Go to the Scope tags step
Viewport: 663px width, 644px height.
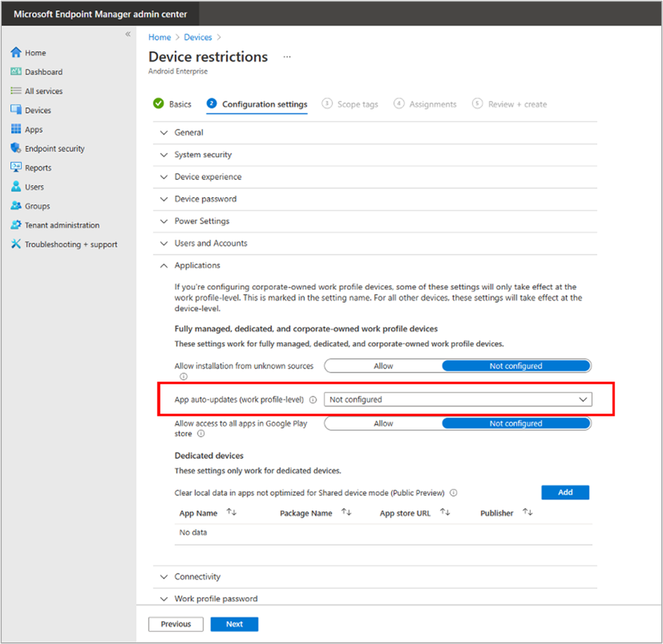pos(350,104)
